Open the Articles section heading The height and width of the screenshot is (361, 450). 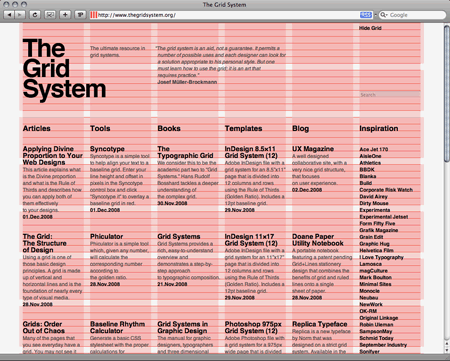(x=37, y=128)
